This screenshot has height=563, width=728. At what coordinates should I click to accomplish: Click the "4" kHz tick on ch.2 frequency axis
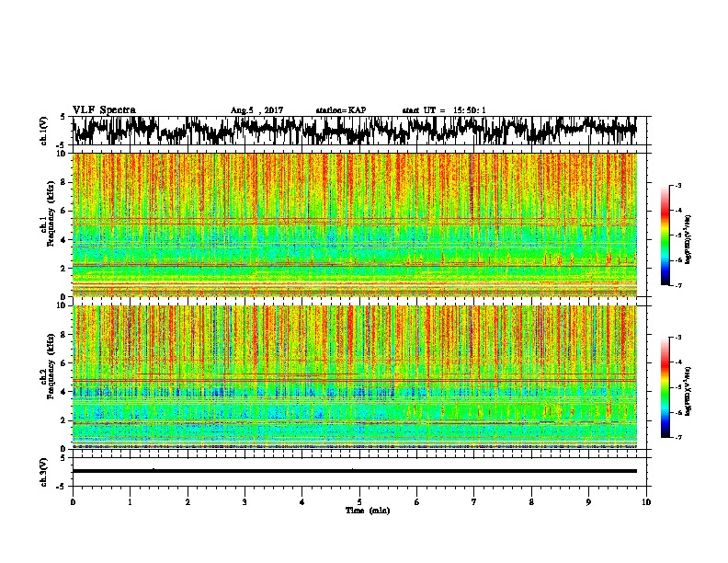pyautogui.click(x=64, y=392)
